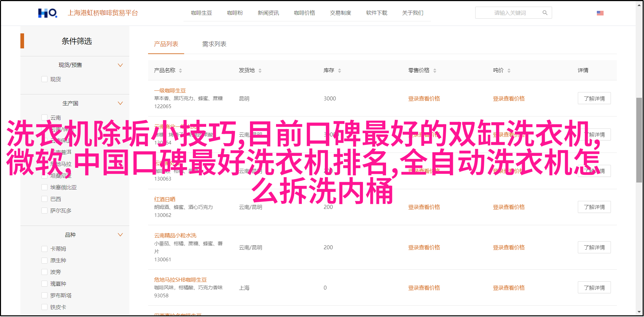This screenshot has width=644, height=317.
Task: Open the 咖啡粉 menu
Action: 235,13
